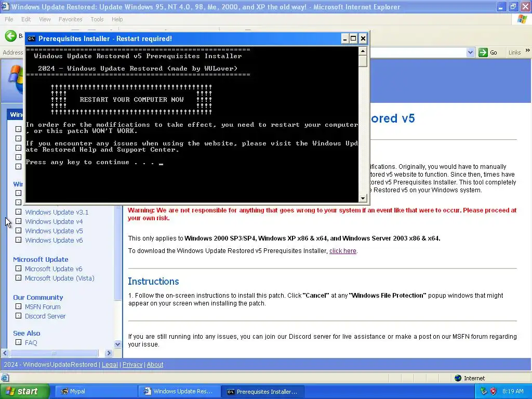Click the red Warning paragraph text
Image resolution: width=532 pixels, height=399 pixels.
(322, 214)
